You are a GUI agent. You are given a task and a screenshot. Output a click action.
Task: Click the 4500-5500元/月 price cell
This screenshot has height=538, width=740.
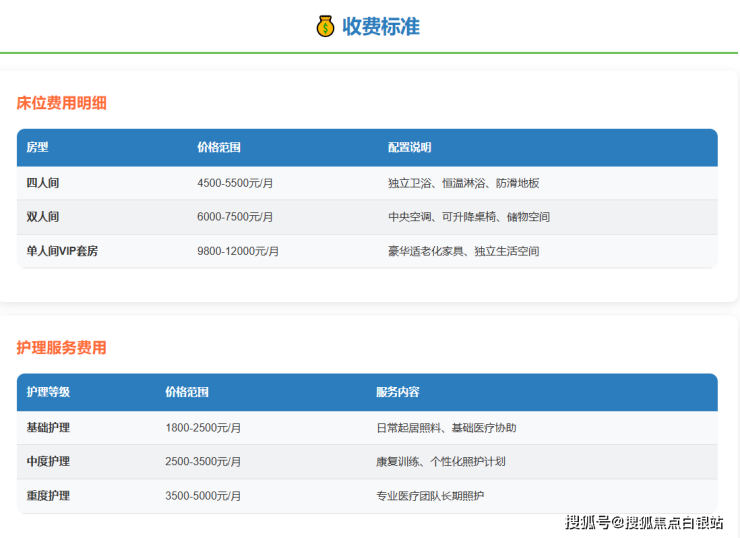(235, 183)
